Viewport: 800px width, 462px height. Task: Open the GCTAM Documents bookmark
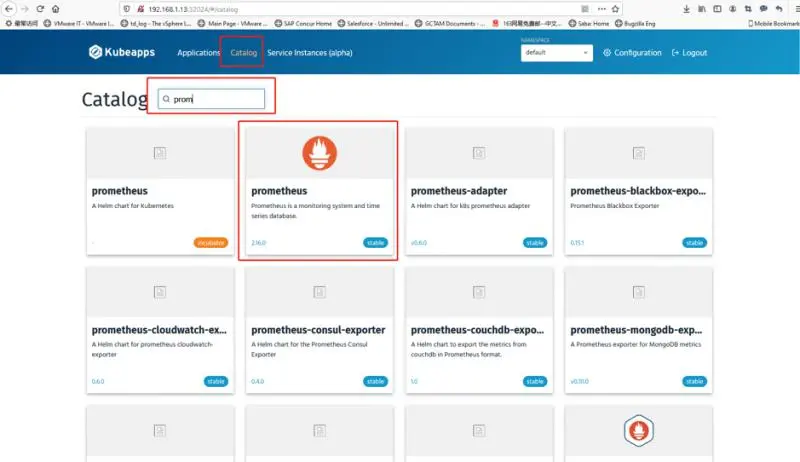pyautogui.click(x=449, y=23)
